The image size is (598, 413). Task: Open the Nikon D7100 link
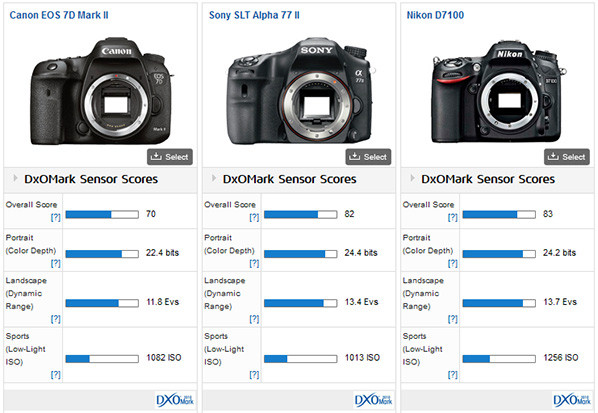(x=435, y=15)
